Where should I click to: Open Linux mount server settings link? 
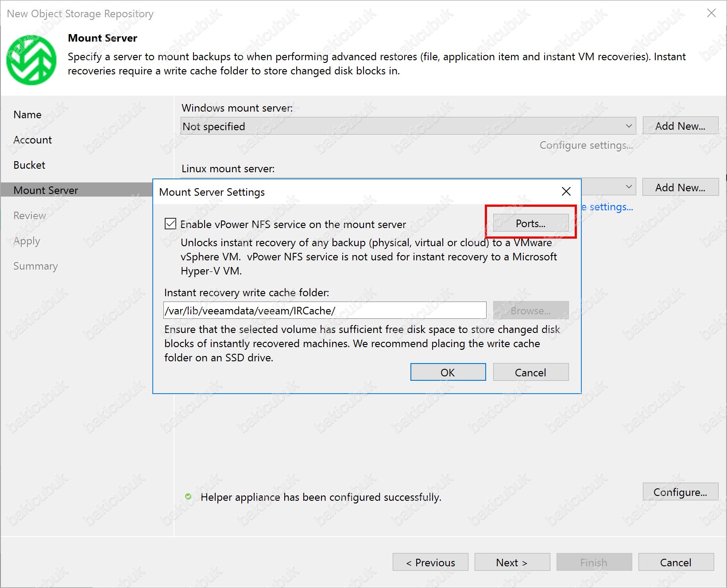coord(609,207)
